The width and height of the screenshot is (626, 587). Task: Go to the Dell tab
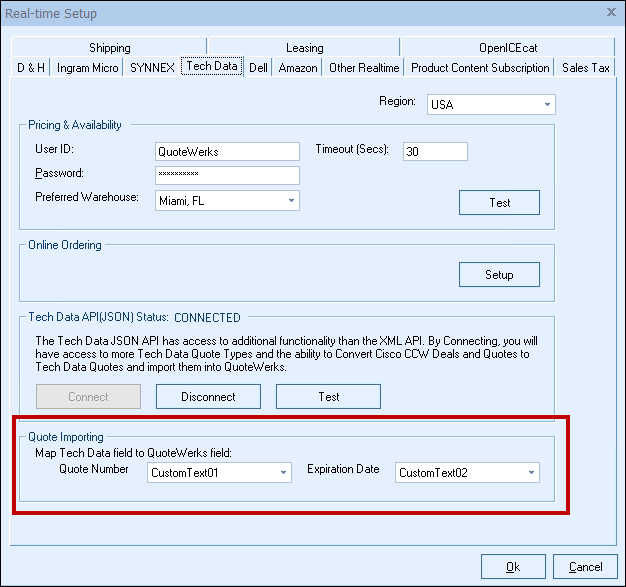tap(258, 67)
